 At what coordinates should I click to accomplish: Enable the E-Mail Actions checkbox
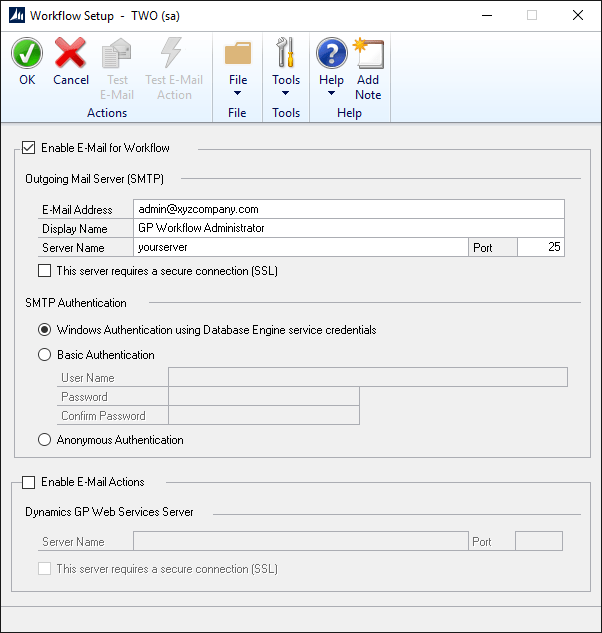[28, 482]
